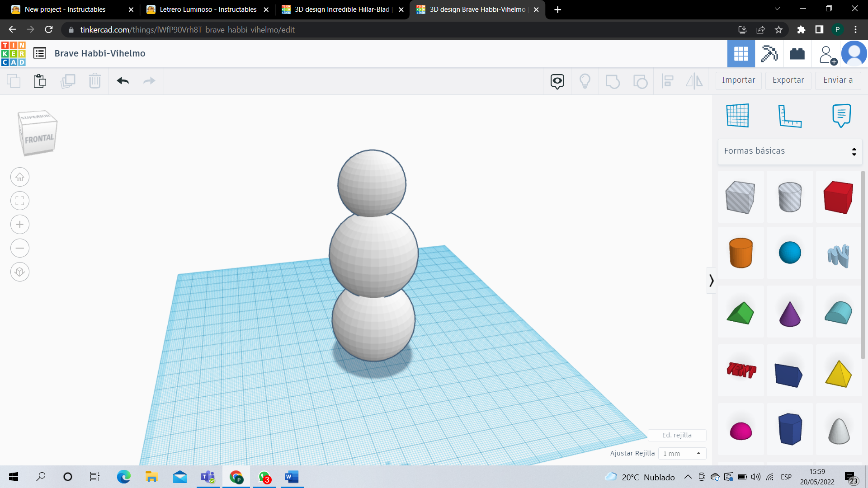Click the undo arrow in the toolbar

click(x=123, y=81)
